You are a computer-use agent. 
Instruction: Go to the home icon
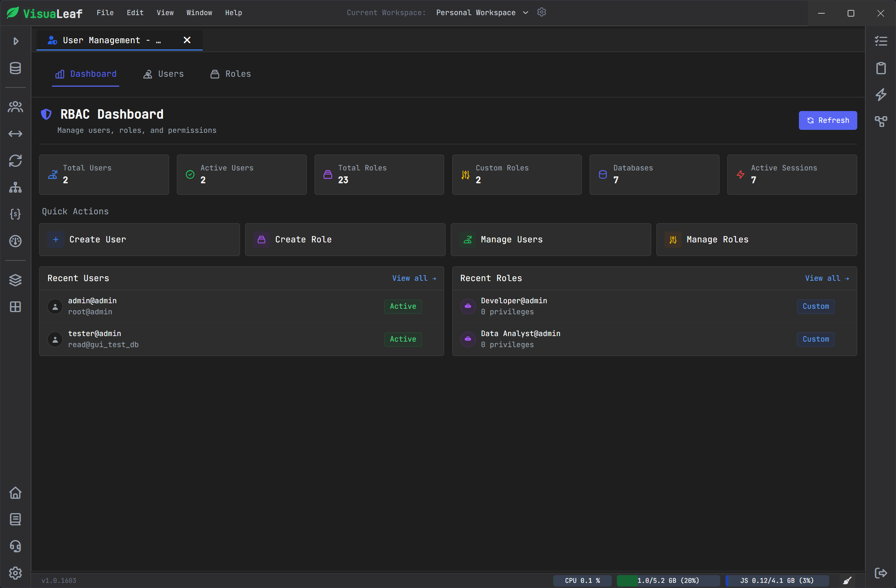(16, 493)
